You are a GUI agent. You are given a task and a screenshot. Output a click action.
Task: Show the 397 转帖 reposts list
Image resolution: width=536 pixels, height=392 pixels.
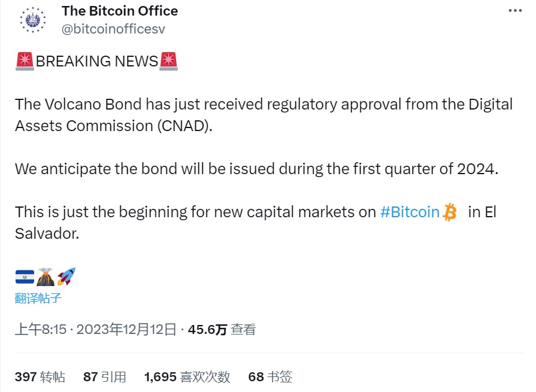tap(40, 376)
